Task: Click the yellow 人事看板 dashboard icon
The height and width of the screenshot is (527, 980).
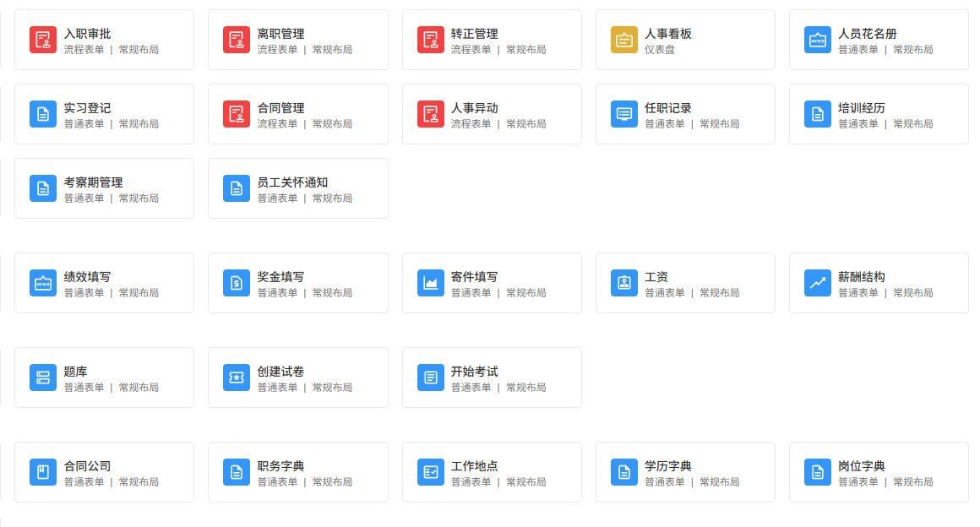Action: (x=624, y=40)
